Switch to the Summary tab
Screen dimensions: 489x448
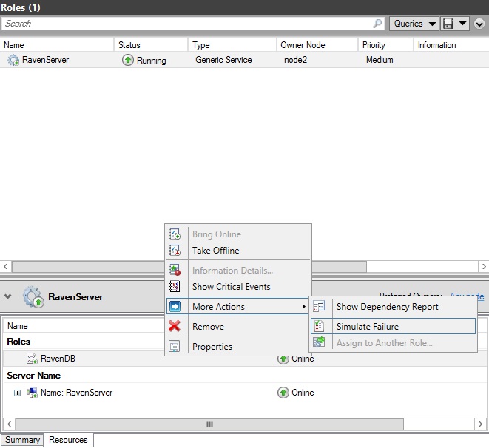(22, 440)
